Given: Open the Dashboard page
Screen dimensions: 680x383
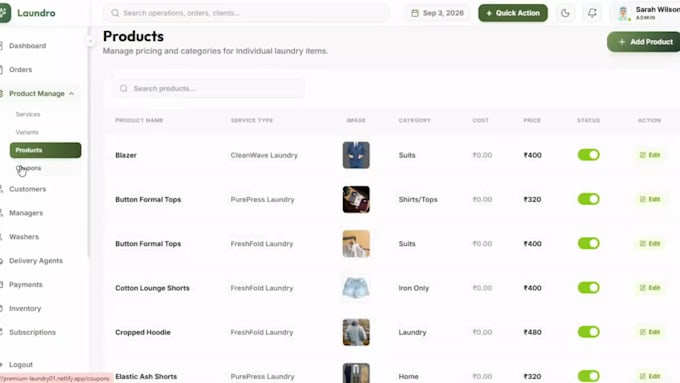Looking at the screenshot, I should coord(27,46).
